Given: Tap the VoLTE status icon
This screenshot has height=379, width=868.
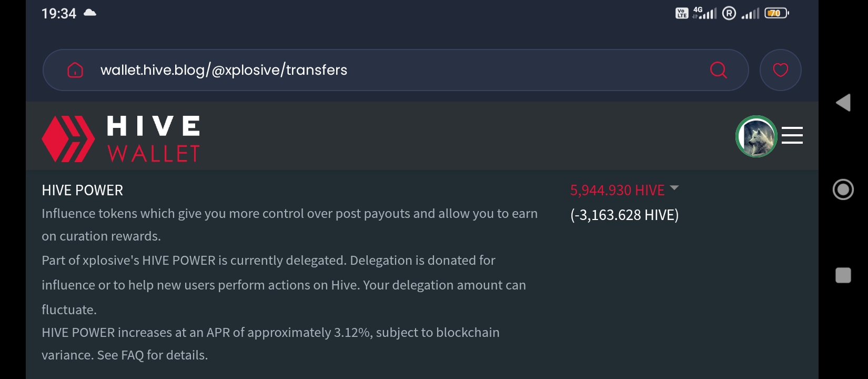Looking at the screenshot, I should 681,13.
